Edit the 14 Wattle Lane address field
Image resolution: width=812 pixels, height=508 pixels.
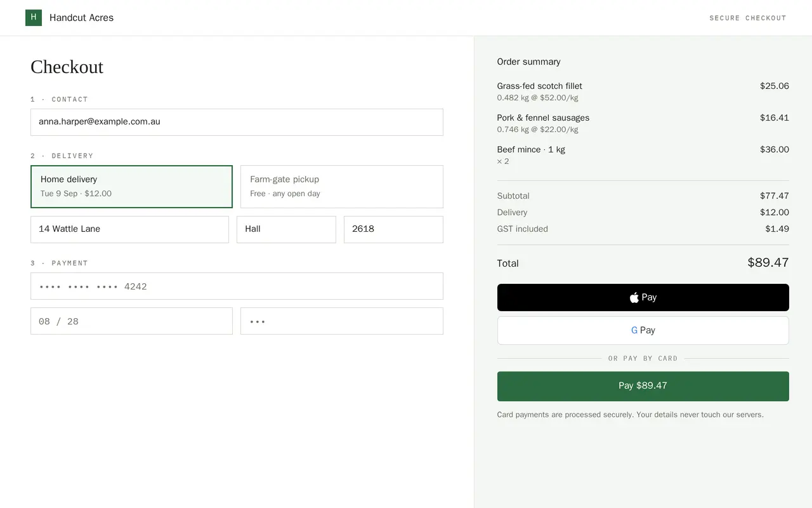[129, 229]
